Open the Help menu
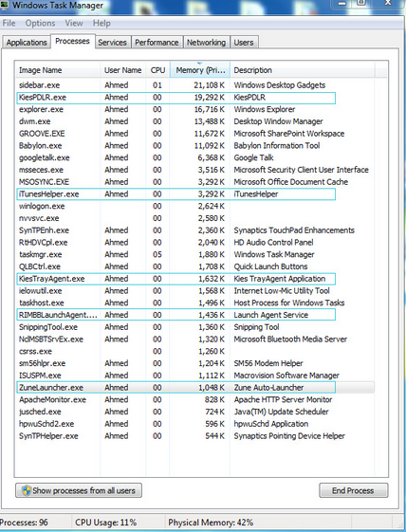 [x=101, y=23]
